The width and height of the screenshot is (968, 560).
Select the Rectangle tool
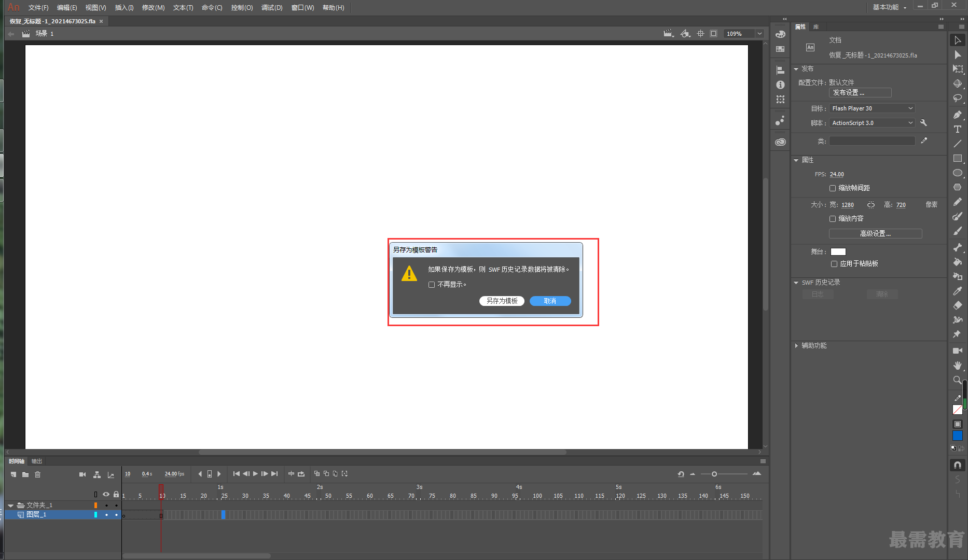958,158
